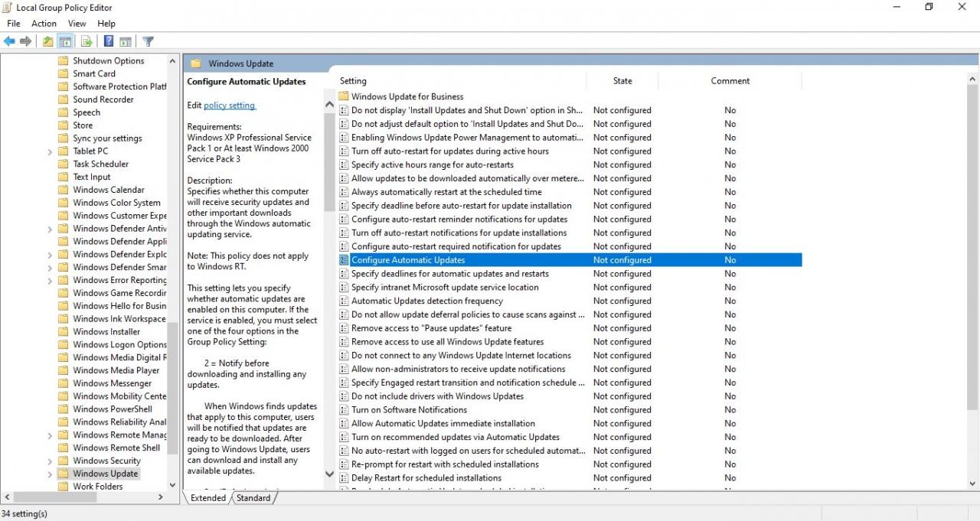Click the Work Folders folder icon

tap(64, 486)
